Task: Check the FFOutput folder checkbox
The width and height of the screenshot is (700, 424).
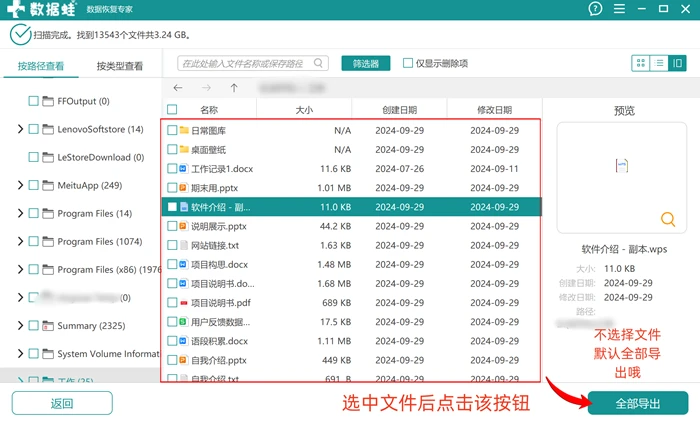Action: pos(33,101)
